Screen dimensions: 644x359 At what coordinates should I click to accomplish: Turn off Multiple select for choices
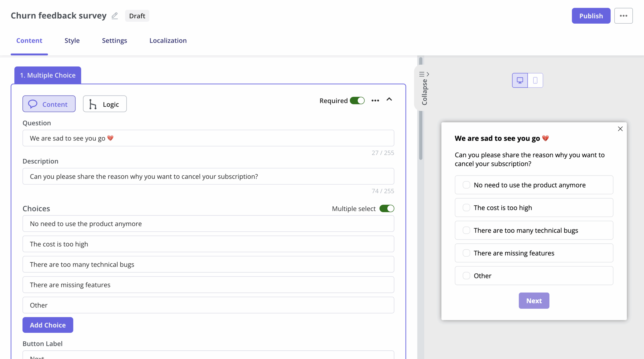387,208
